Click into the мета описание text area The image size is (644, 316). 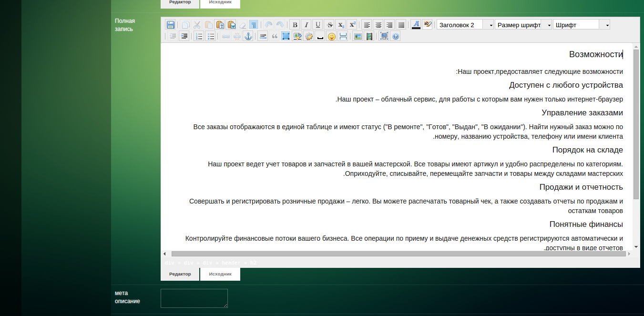(x=194, y=298)
